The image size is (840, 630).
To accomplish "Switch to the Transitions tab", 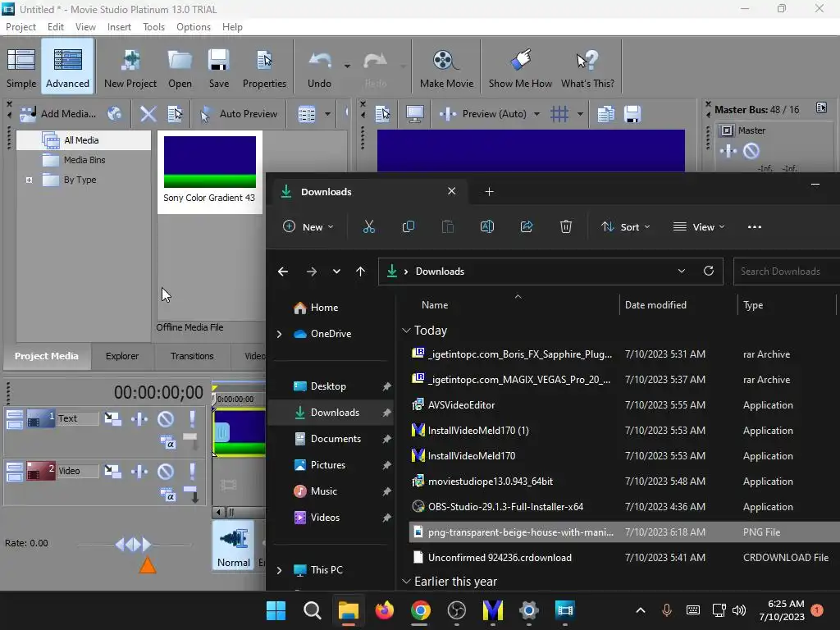I will [x=192, y=356].
